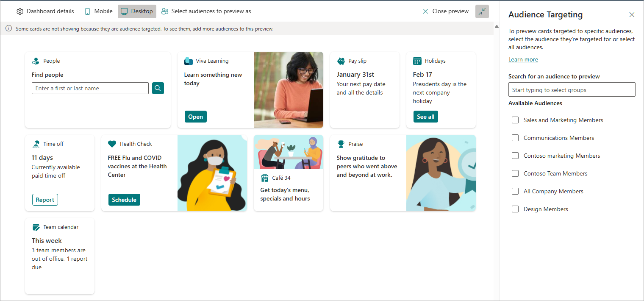Screen dimensions: 644x301
Task: Click the Learn more link
Action: point(523,60)
